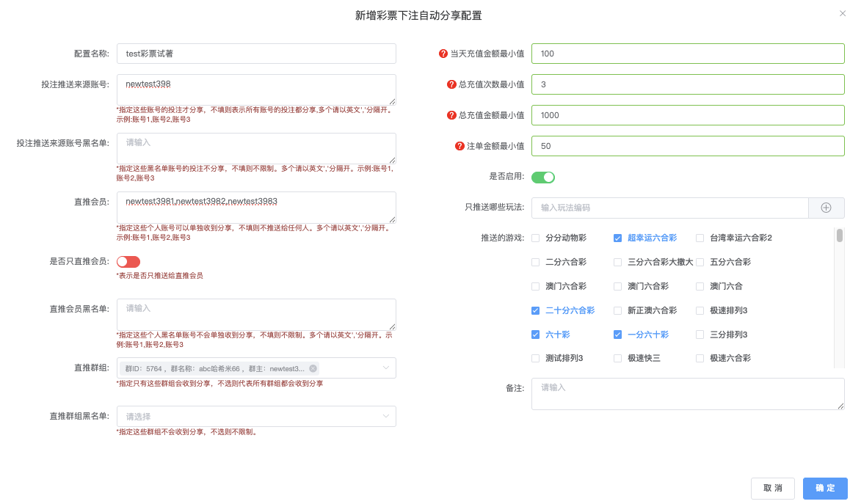Close the dialog with the X icon

842,13
